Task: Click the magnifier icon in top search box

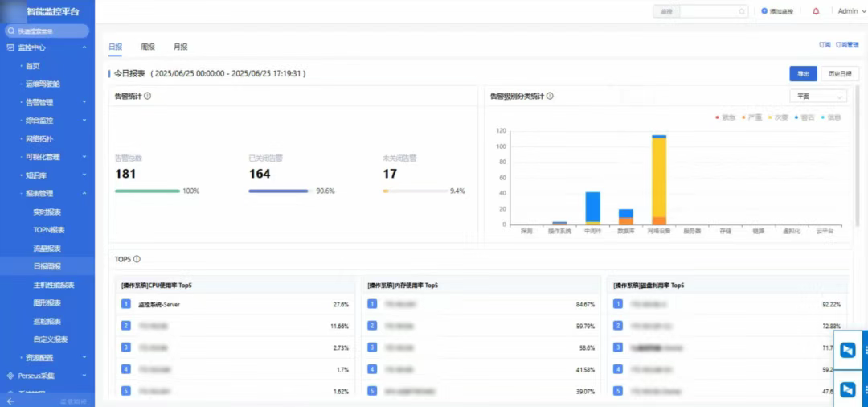Action: [x=741, y=11]
